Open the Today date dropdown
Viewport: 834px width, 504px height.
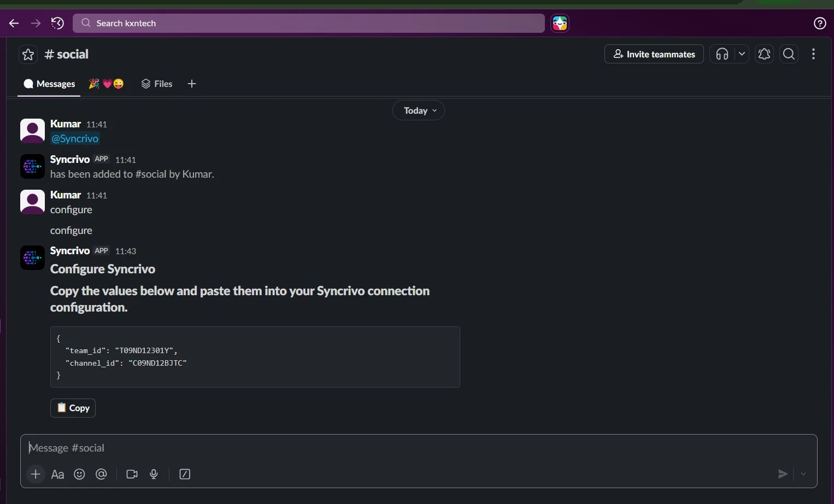click(419, 110)
